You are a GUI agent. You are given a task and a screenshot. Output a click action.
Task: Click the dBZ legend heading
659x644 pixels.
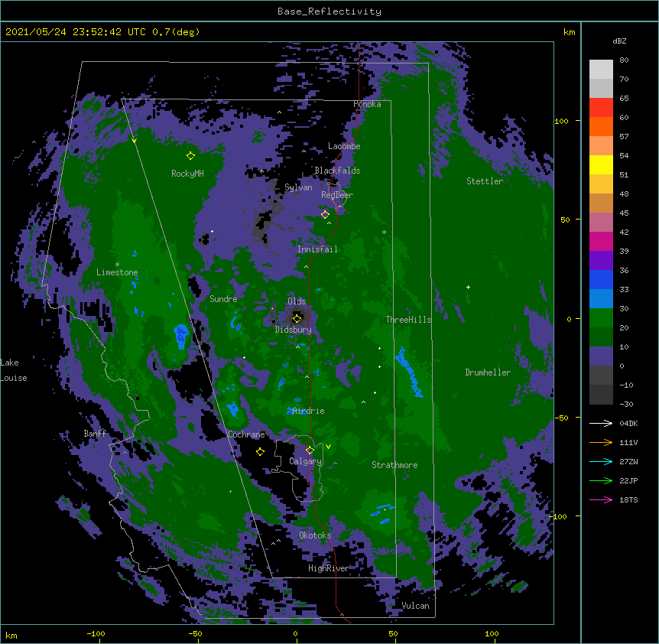[619, 41]
